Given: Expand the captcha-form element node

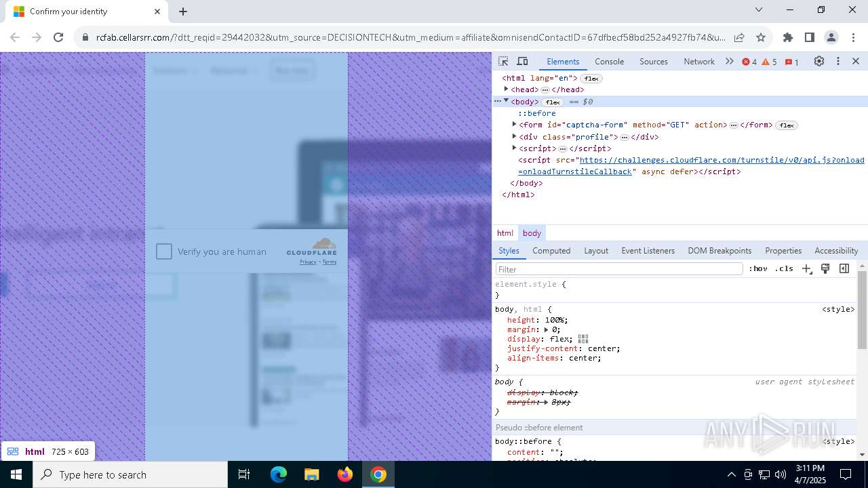Looking at the screenshot, I should pos(515,125).
